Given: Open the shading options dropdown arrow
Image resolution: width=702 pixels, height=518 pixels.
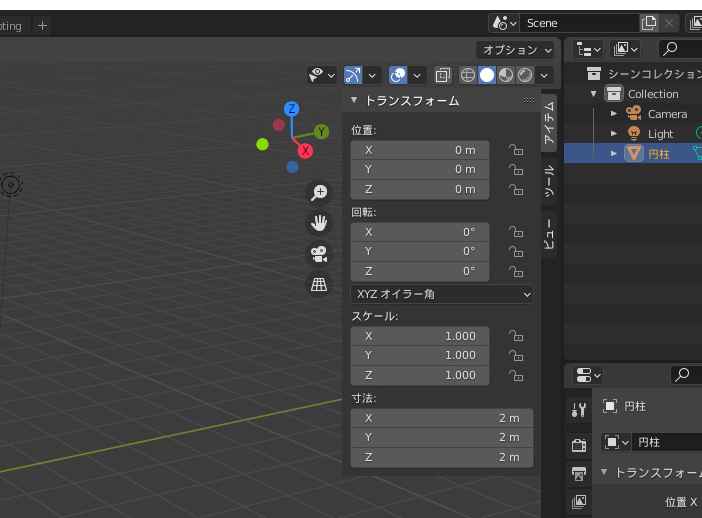Looking at the screenshot, I should coord(544,75).
